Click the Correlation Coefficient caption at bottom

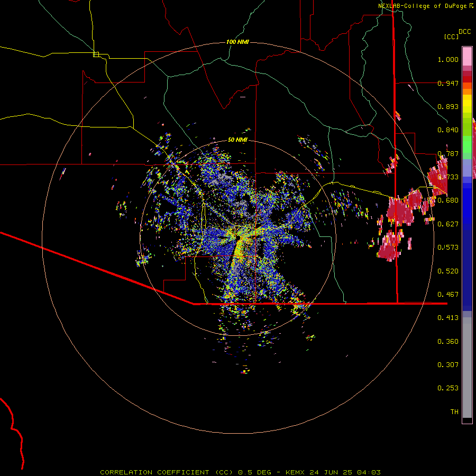click(240, 472)
